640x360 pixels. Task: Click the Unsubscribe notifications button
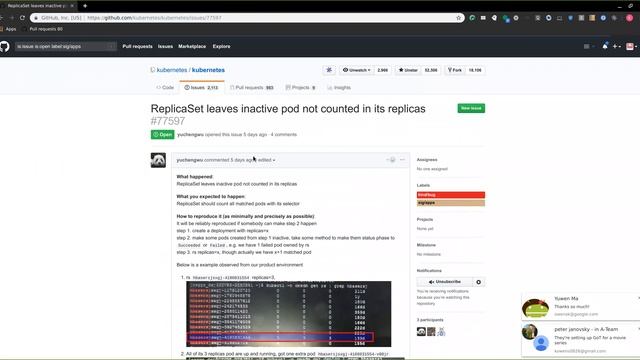tap(444, 282)
